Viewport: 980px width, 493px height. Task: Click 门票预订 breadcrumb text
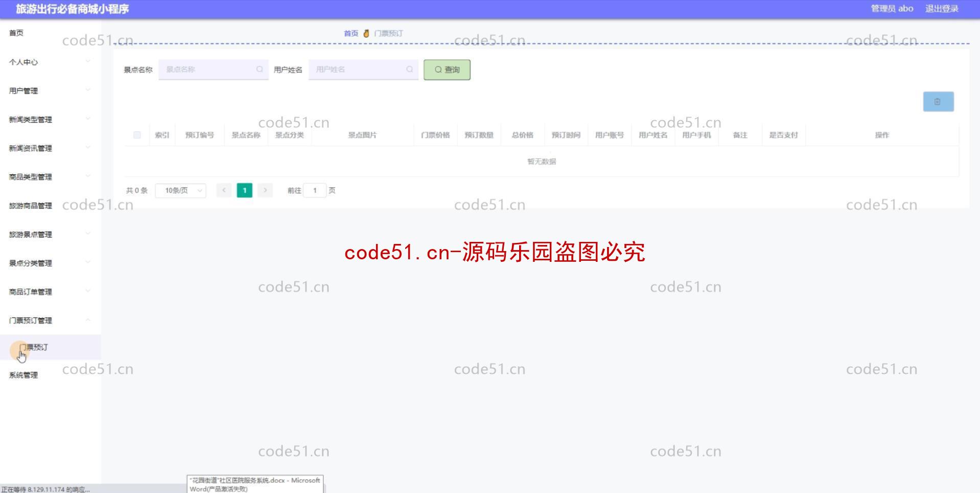[388, 33]
